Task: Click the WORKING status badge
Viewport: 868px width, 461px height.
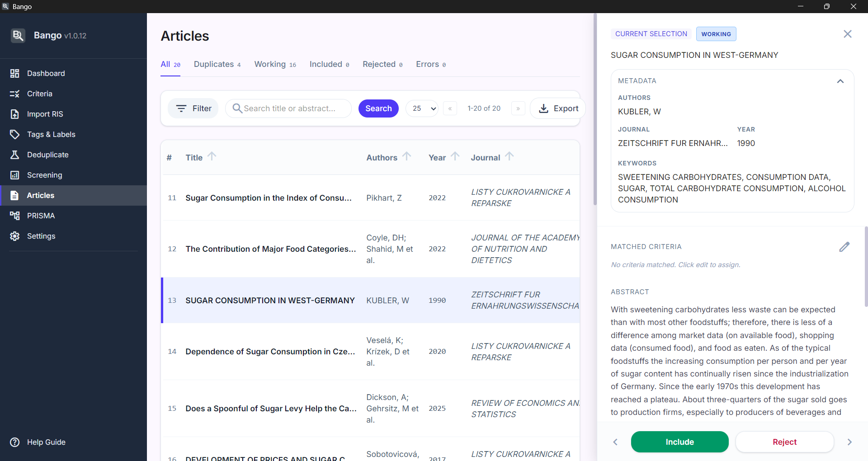Action: (716, 34)
